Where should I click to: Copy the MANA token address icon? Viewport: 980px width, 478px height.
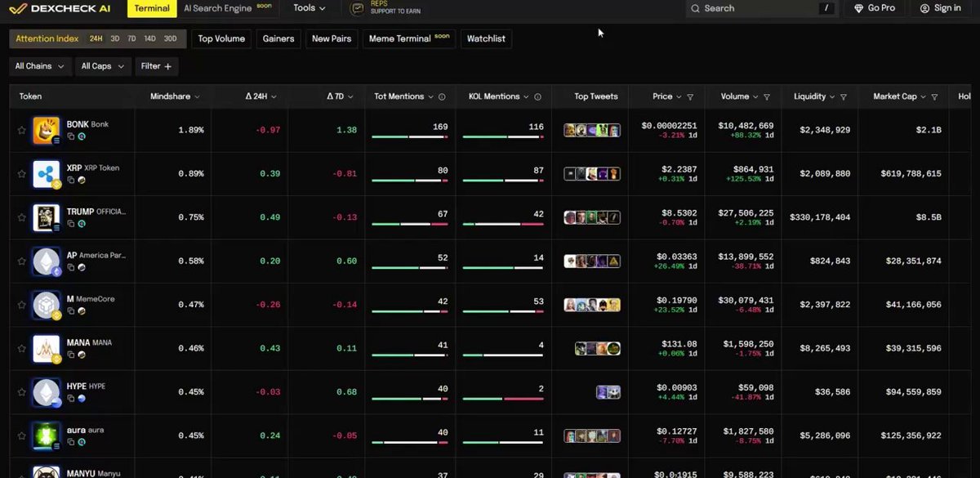71,355
